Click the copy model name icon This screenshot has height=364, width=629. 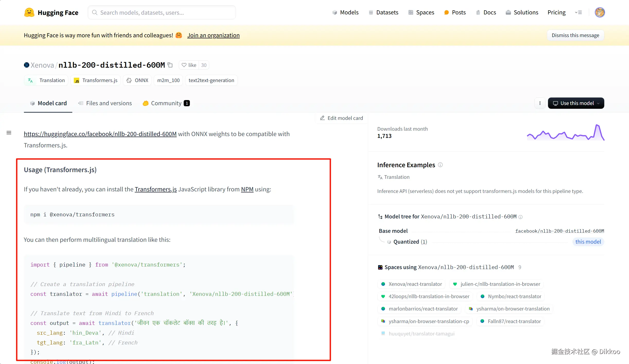[170, 65]
